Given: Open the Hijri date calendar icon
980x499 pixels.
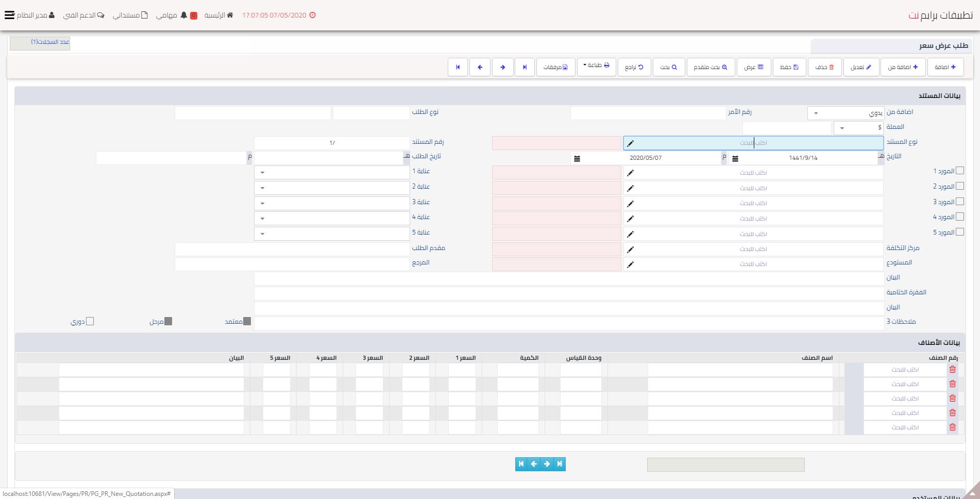Looking at the screenshot, I should 735,158.
